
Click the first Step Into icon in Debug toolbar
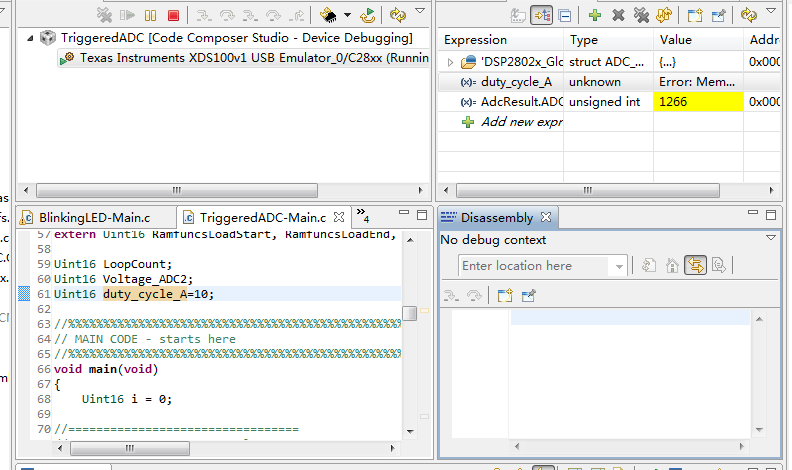coord(204,16)
